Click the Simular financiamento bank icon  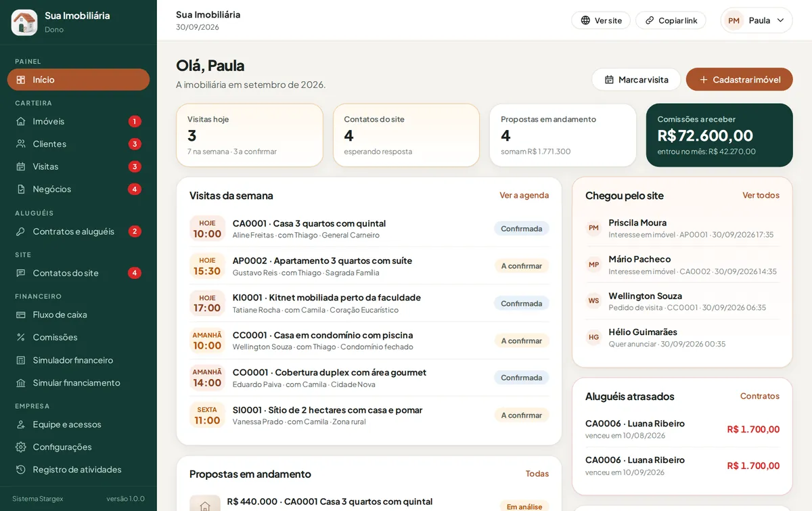tap(21, 383)
